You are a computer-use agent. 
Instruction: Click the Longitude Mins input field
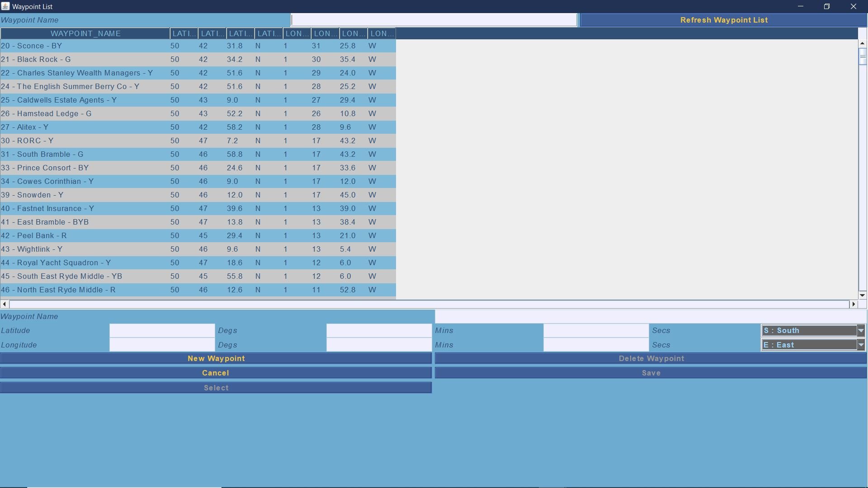tap(379, 345)
